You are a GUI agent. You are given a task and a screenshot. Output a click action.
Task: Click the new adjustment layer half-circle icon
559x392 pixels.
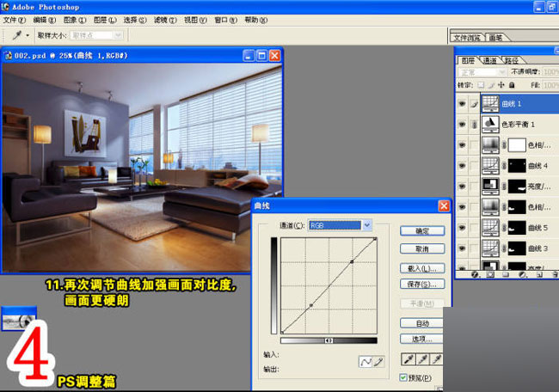(x=522, y=274)
